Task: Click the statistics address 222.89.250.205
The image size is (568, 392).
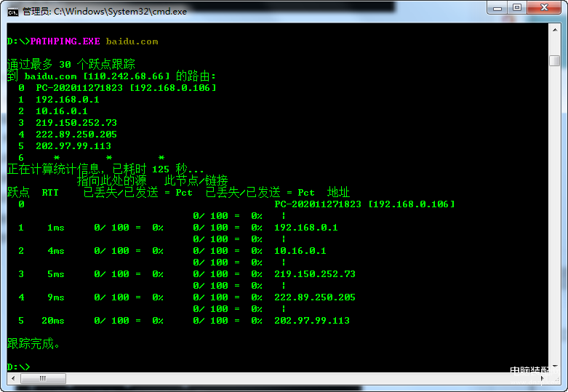Action: [x=315, y=297]
